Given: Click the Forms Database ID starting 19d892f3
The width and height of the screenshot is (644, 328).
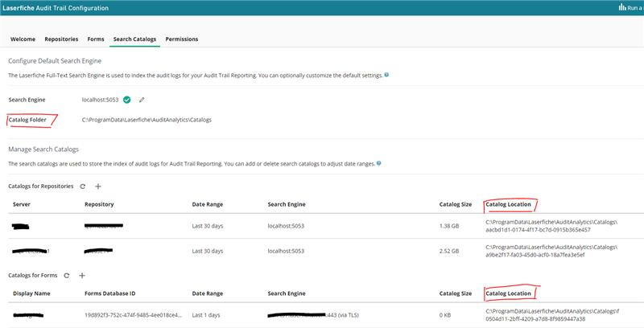Looking at the screenshot, I should tap(133, 315).
